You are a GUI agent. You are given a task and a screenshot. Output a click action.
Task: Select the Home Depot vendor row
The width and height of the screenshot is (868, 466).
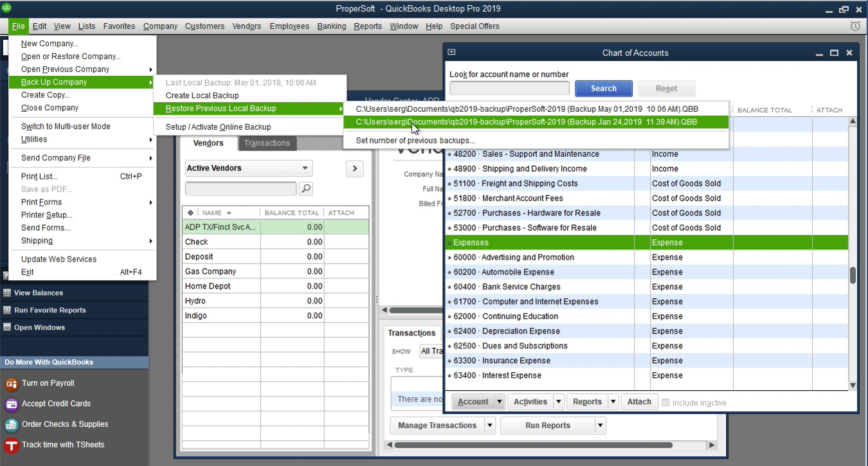(276, 287)
